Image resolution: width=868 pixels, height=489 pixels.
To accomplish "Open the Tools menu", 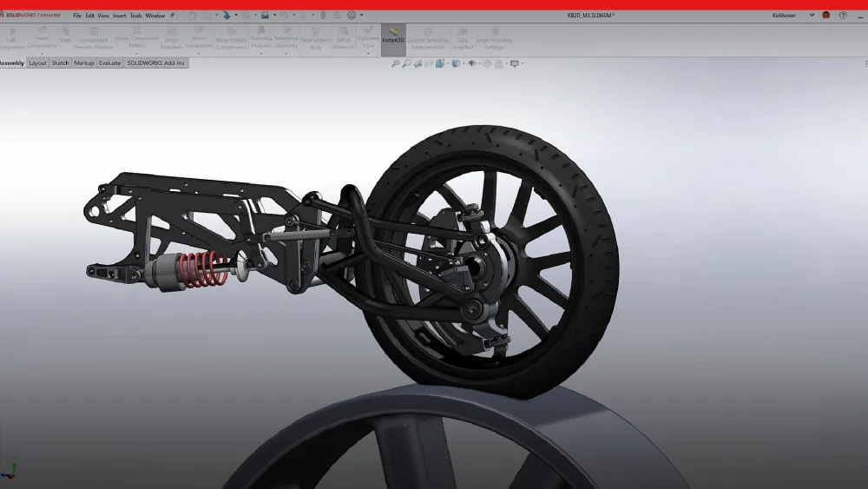I will coord(135,16).
